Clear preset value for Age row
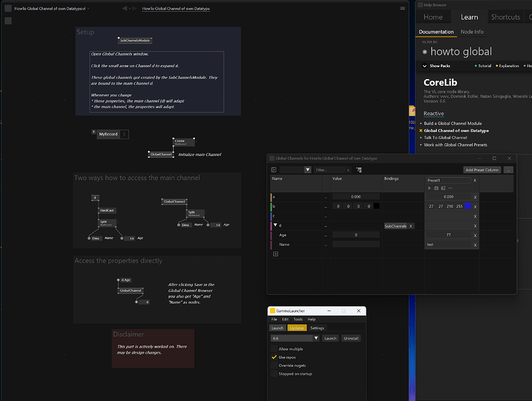This screenshot has width=532, height=401. [x=475, y=235]
